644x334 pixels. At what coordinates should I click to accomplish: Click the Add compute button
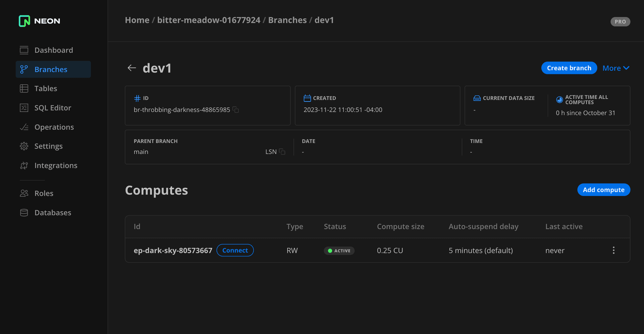click(603, 190)
